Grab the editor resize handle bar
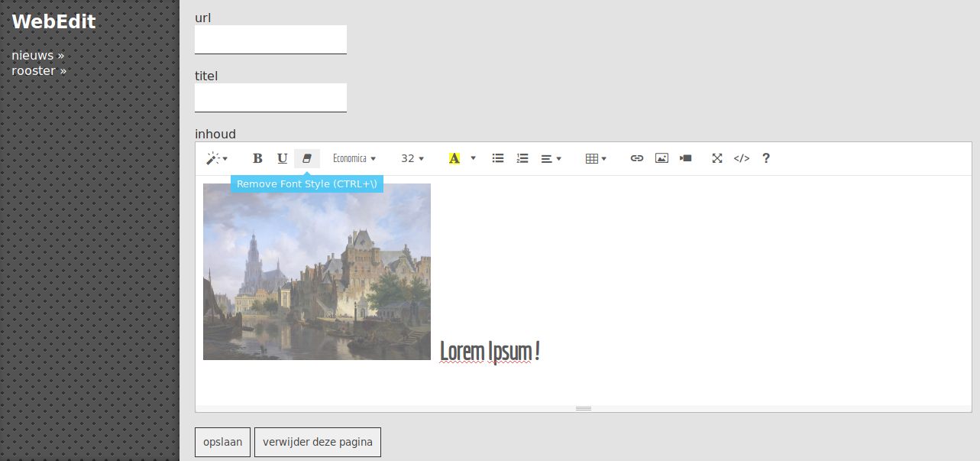Screen dimensions: 980x461 point(584,408)
